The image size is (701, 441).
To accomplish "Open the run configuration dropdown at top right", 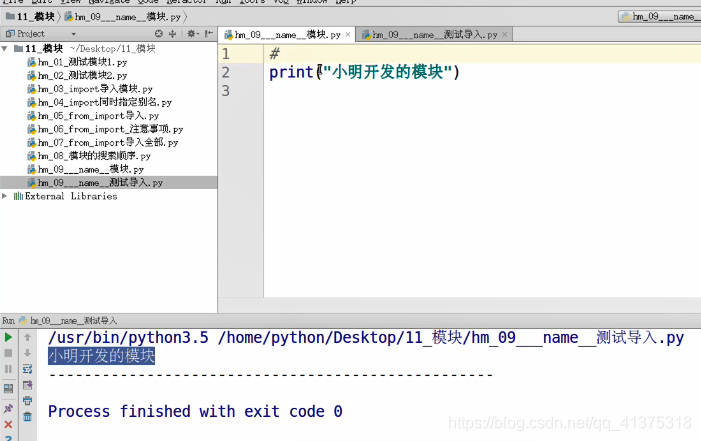I will coord(659,17).
